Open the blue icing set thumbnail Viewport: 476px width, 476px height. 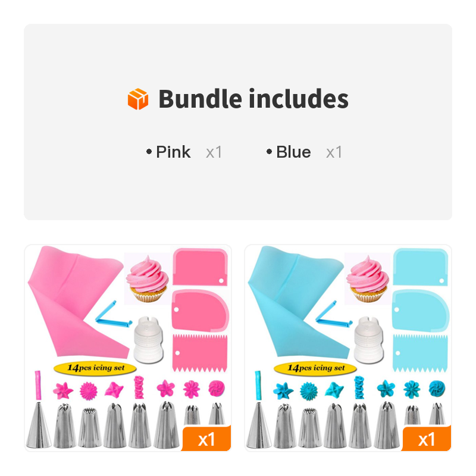[348, 348]
